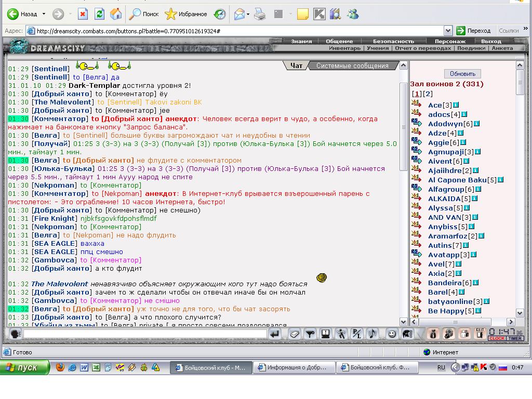Viewport: 532px width, 399px height.
Task: Expand the Ссылки links toolbar chevron
Action: (526, 29)
